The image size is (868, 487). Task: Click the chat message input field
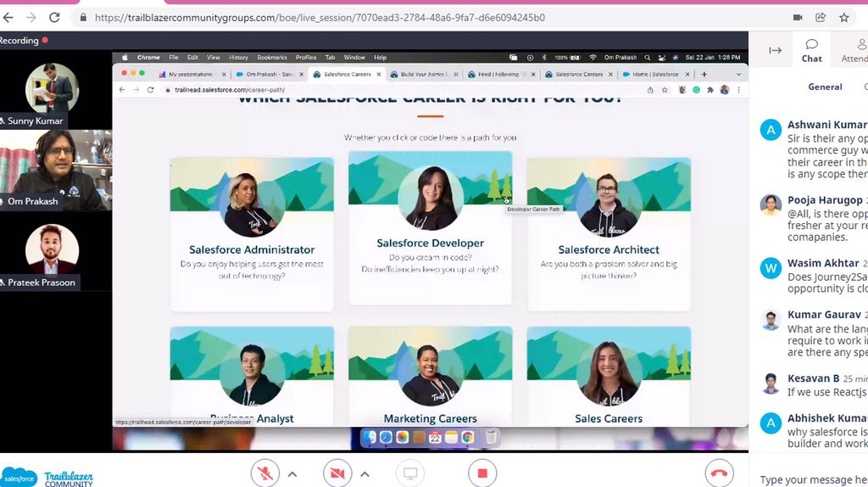813,479
